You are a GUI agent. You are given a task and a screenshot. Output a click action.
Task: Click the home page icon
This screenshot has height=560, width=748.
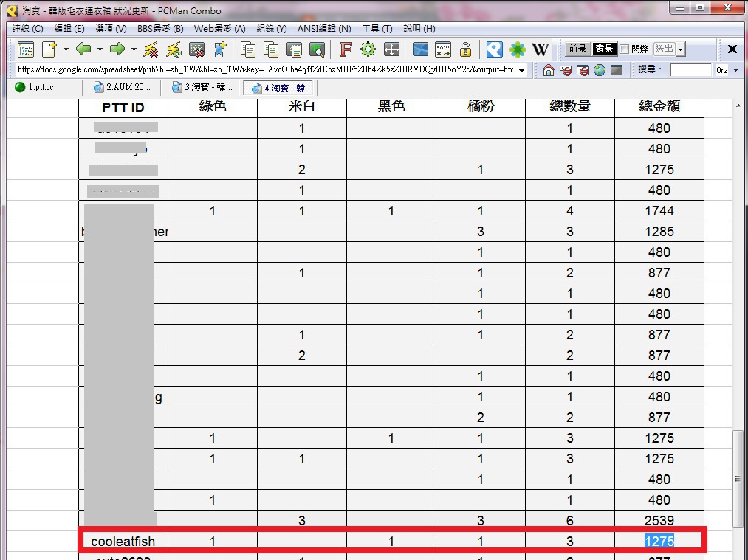549,71
